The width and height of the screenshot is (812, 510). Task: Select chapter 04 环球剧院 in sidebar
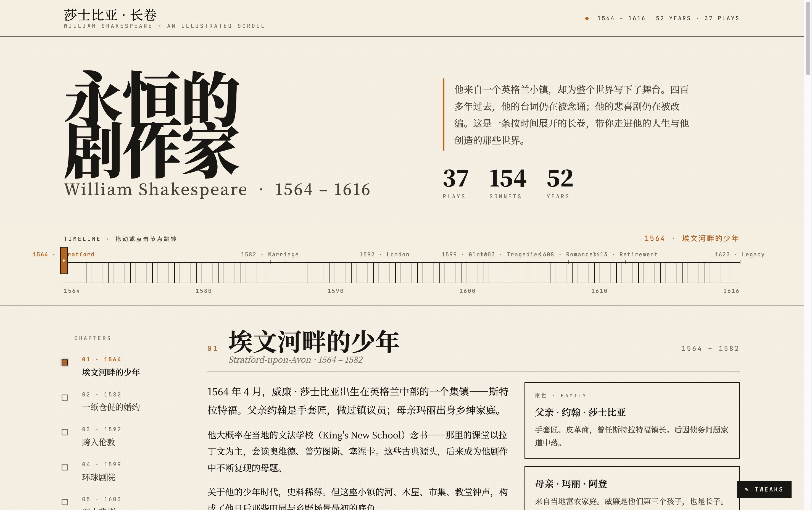click(101, 471)
